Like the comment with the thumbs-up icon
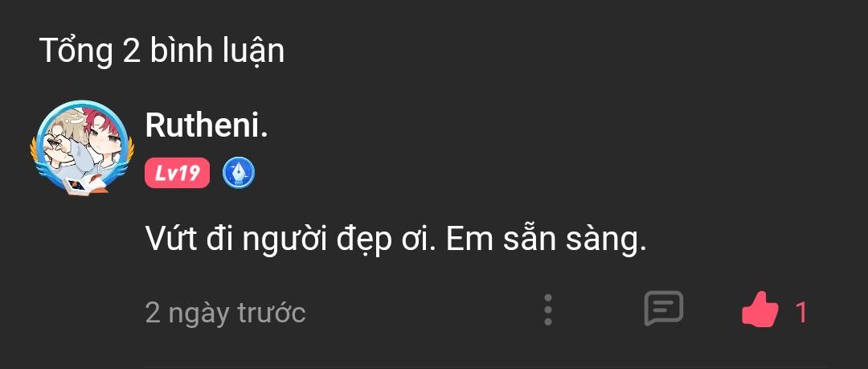 (759, 310)
